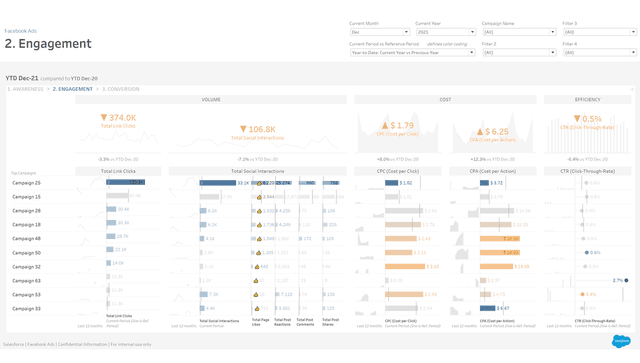Viewport: 640px width, 363px height.
Task: Click the dark CTR dot labeled 2.7%
Action: [626, 281]
